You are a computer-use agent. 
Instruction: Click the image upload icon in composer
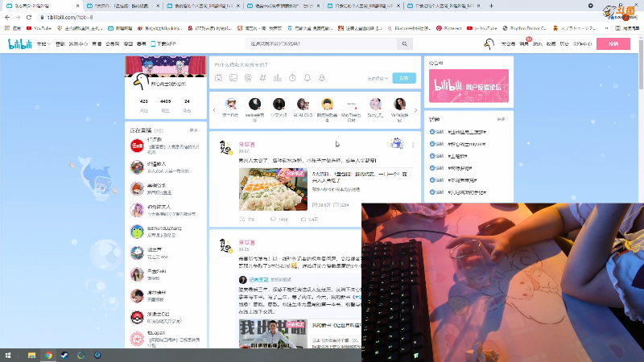(x=233, y=77)
